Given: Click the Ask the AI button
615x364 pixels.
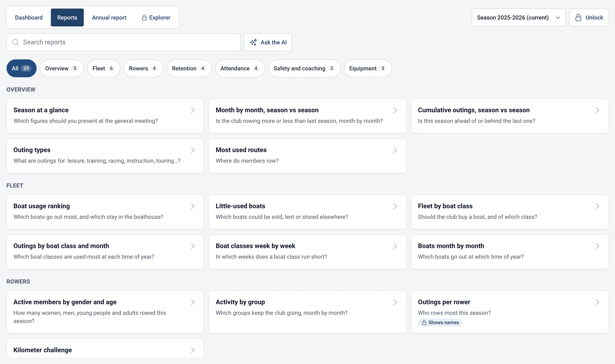Looking at the screenshot, I should click(x=268, y=42).
